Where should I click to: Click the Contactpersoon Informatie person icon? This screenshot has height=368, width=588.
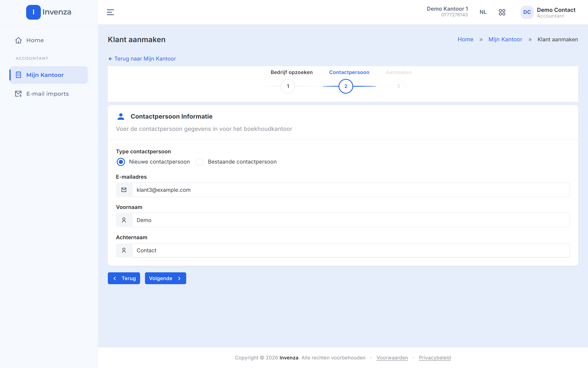click(x=121, y=117)
